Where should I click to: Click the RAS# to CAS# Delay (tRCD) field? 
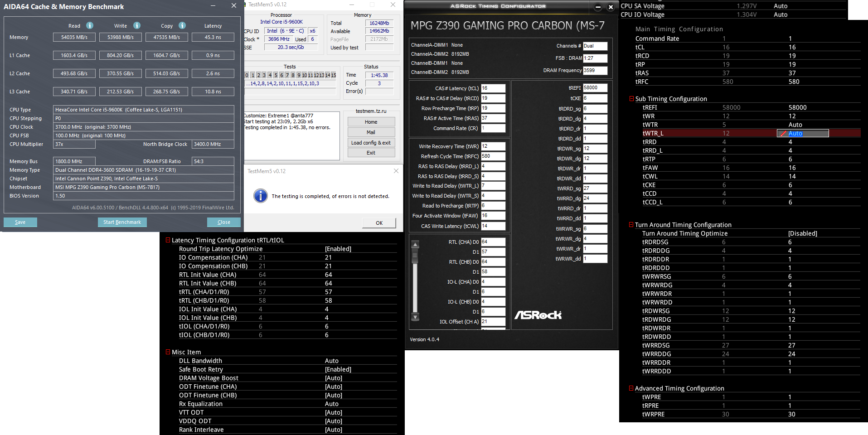pos(493,98)
